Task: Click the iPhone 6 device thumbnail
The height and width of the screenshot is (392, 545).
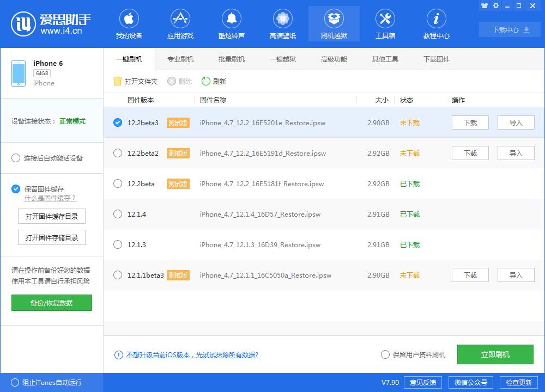Action: pyautogui.click(x=18, y=72)
